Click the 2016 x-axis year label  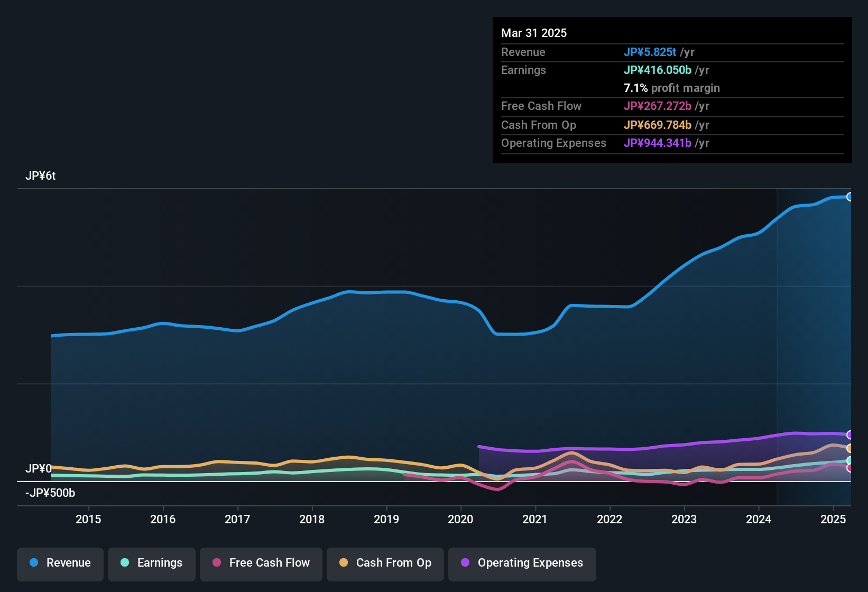click(x=163, y=519)
